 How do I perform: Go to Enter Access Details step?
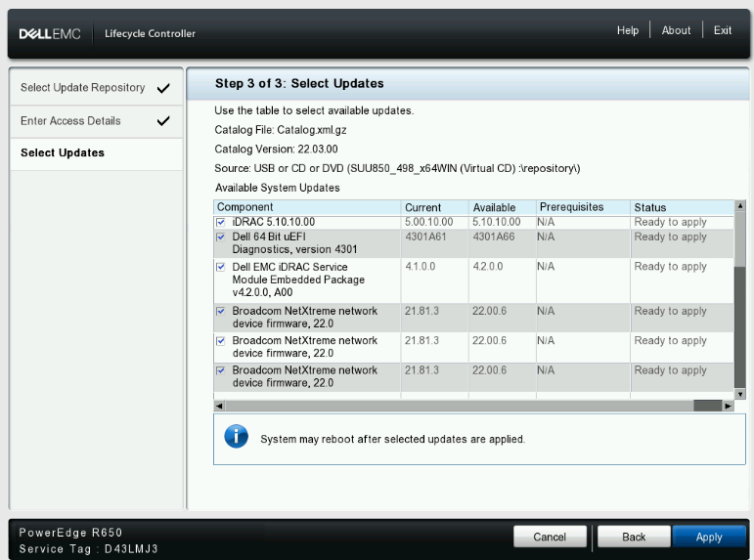(x=96, y=121)
